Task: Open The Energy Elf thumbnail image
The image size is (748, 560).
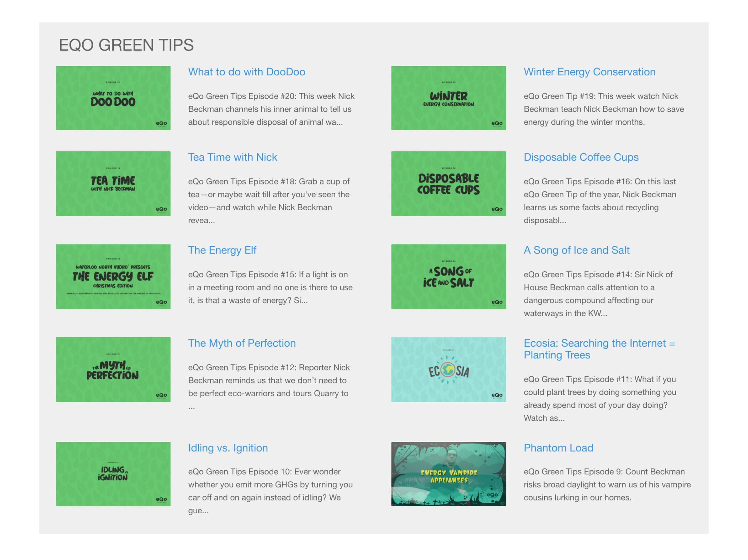Action: pos(113,277)
